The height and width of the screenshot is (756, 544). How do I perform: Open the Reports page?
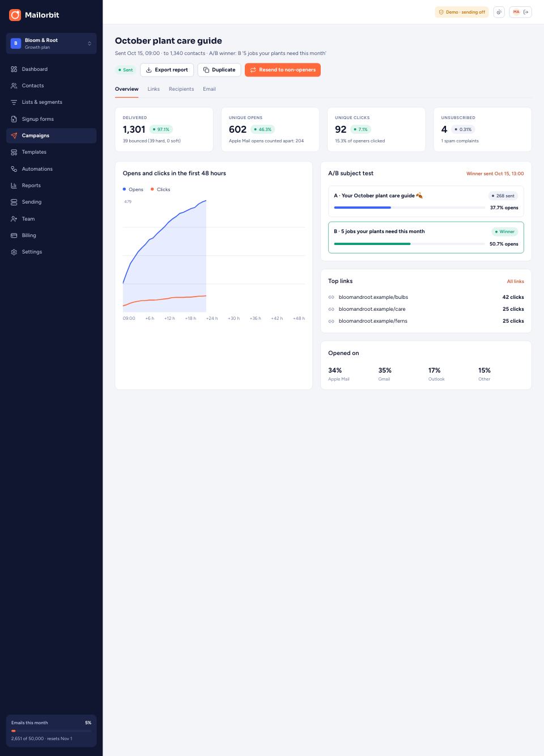pos(51,185)
